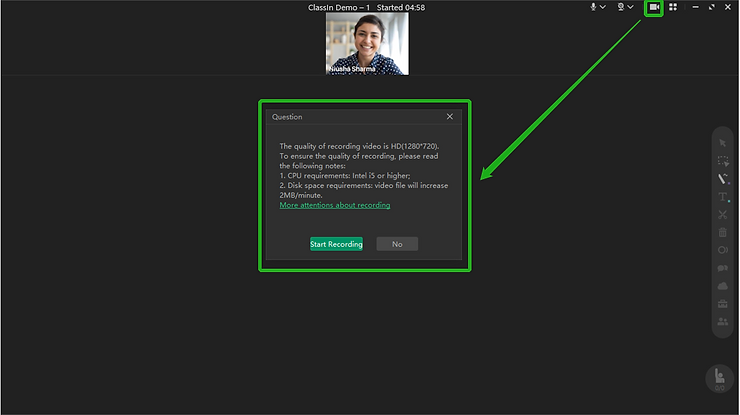Toggle the webcam icon
740x415 pixels.
[x=621, y=7]
